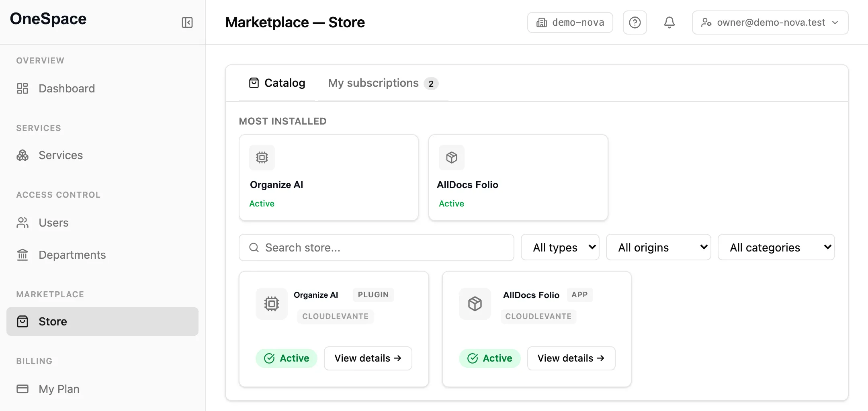Click CLOUDLEVANTE tag on Organize AI card
This screenshot has width=868, height=411.
pyautogui.click(x=336, y=317)
